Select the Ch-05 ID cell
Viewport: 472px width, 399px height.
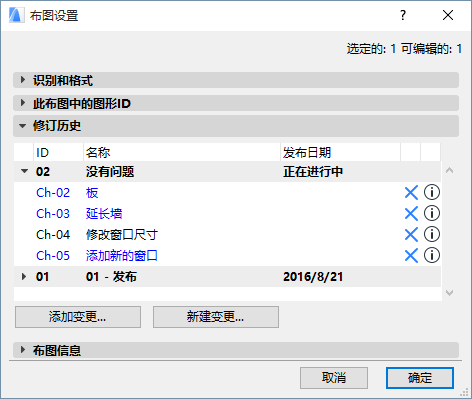(53, 256)
